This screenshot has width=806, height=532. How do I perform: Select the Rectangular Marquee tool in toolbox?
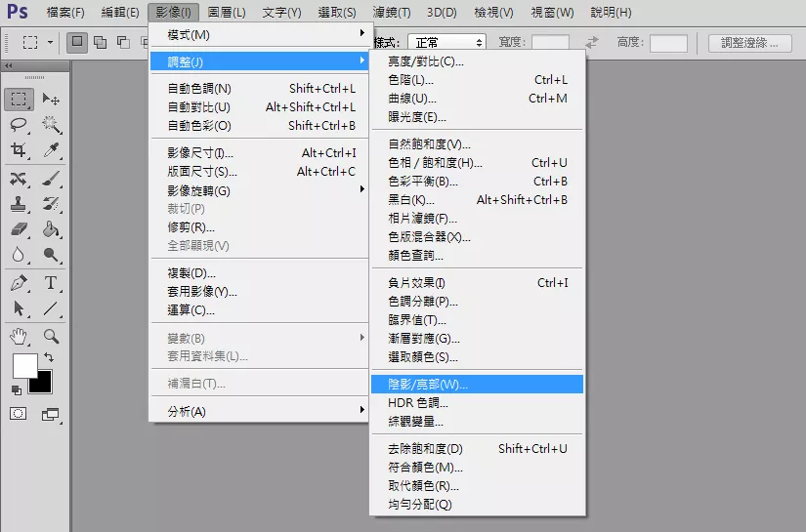(19, 100)
